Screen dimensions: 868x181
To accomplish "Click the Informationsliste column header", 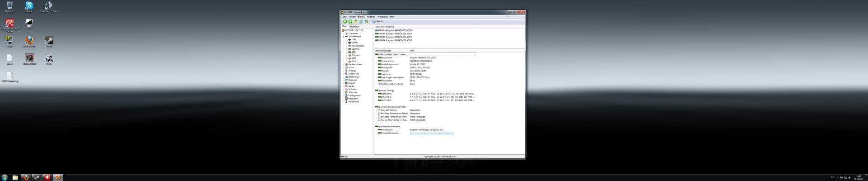I will (x=392, y=51).
